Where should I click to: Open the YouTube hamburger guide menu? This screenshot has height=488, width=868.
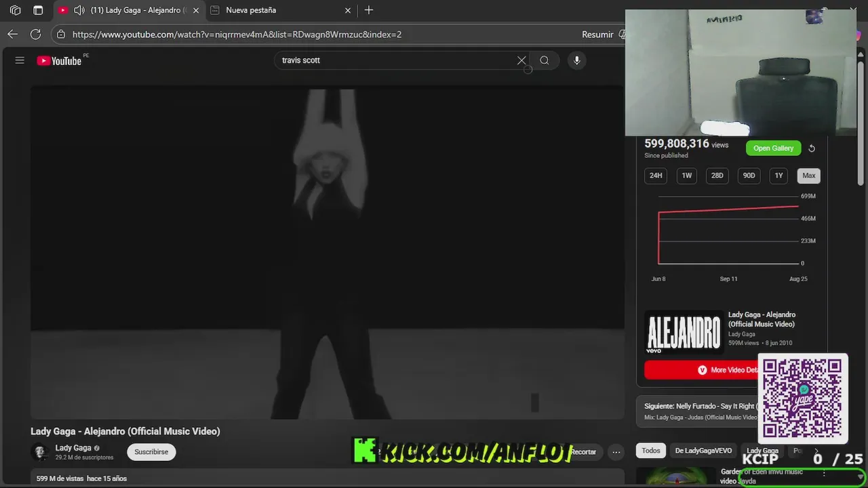tap(20, 60)
